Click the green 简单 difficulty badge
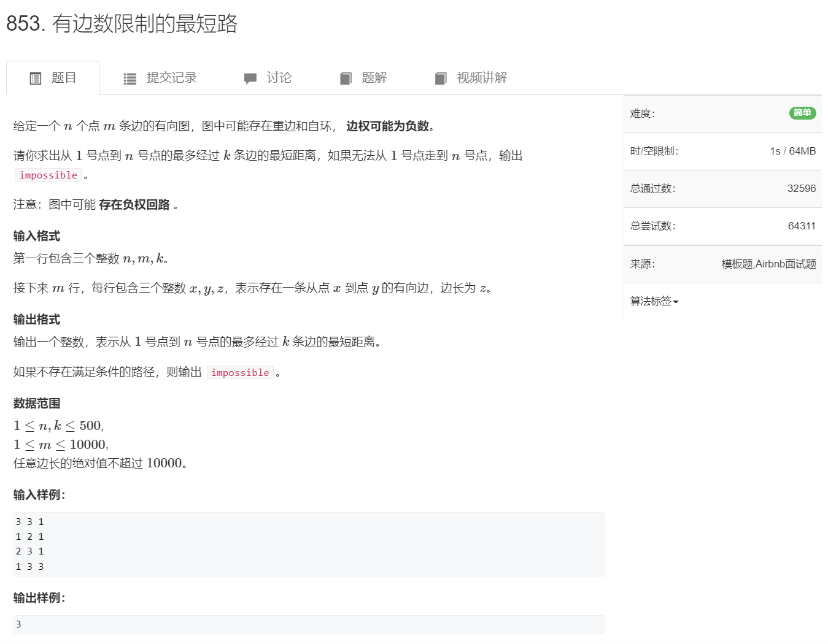The height and width of the screenshot is (644, 828). 802,113
